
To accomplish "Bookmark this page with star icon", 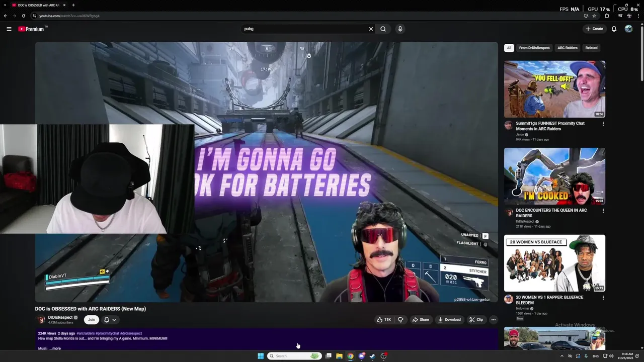I will tap(594, 16).
